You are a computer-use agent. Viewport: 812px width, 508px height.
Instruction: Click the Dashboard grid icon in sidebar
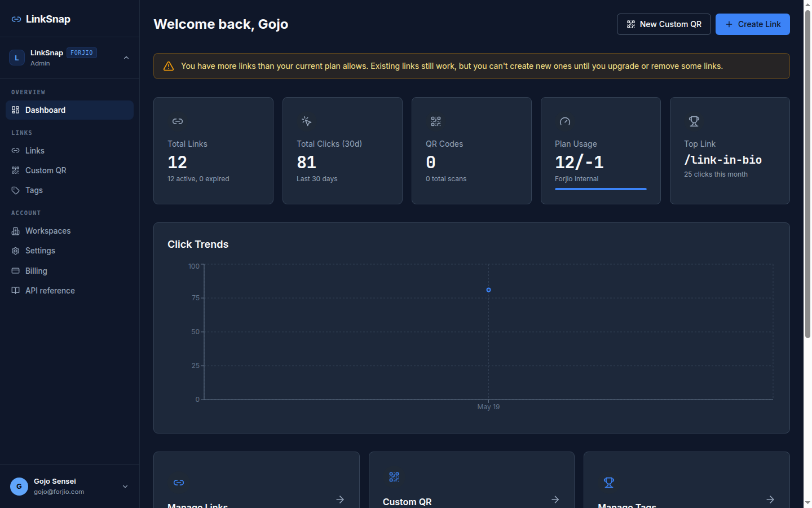click(x=15, y=110)
